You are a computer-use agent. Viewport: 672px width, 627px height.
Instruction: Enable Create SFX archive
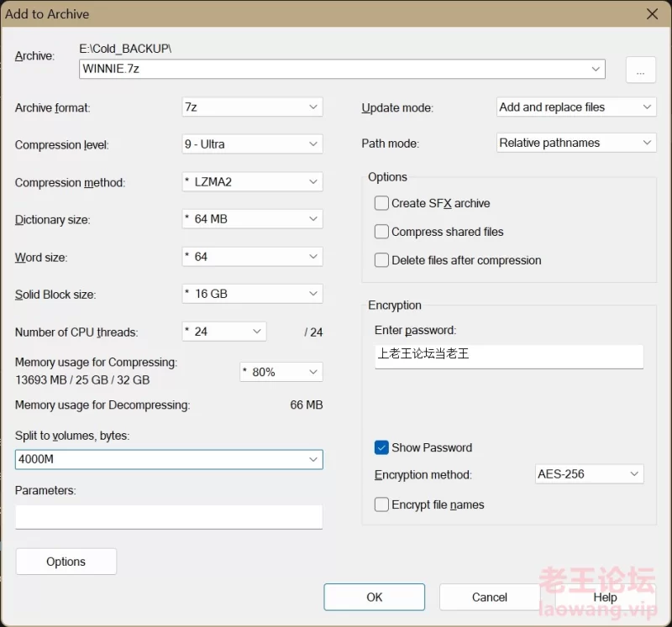(381, 203)
